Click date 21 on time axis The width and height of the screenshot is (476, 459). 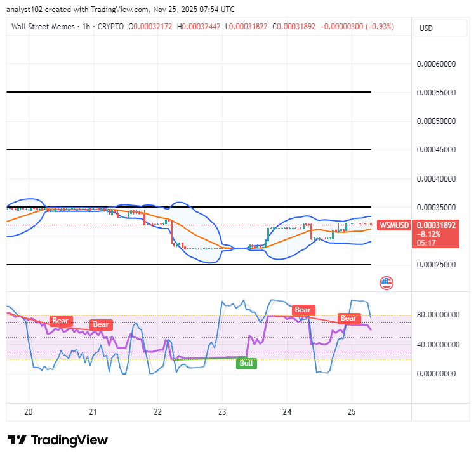93,412
